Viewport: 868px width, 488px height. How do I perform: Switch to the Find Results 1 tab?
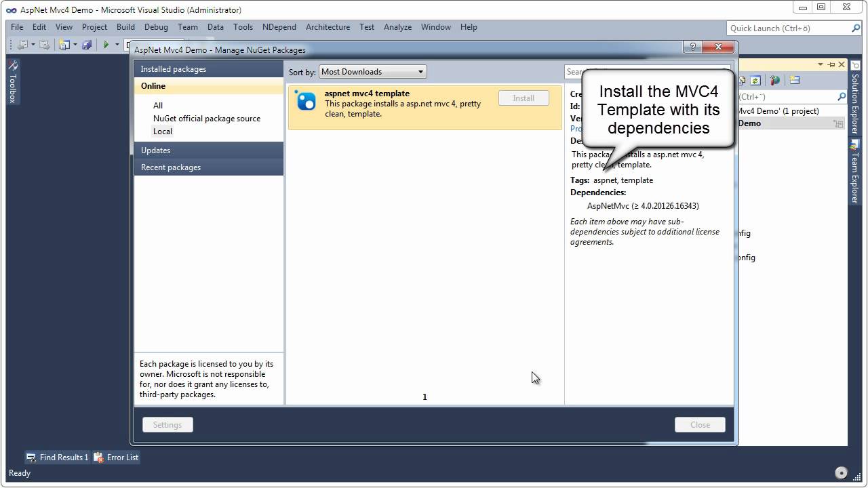click(58, 457)
